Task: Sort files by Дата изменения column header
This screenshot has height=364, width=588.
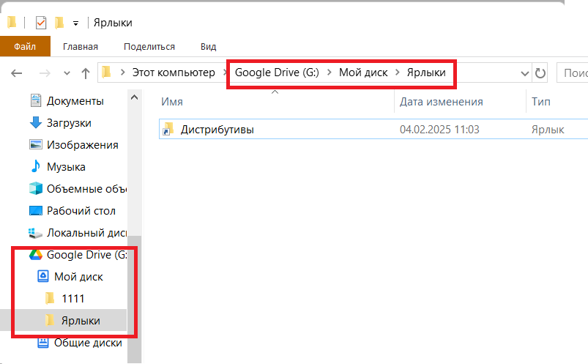Action: [x=441, y=102]
